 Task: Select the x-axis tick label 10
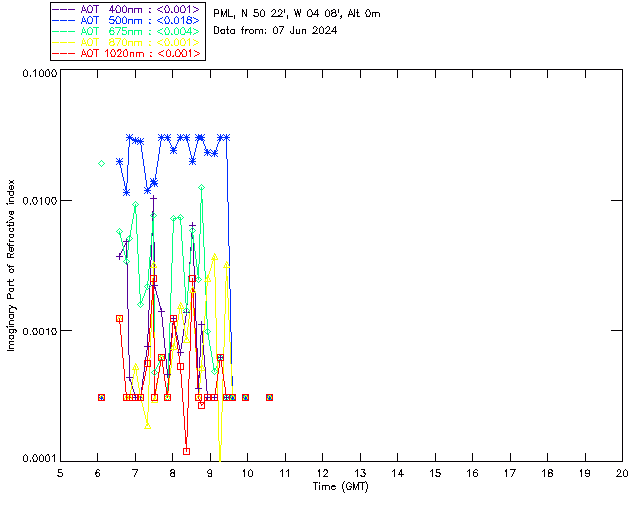[x=247, y=473]
